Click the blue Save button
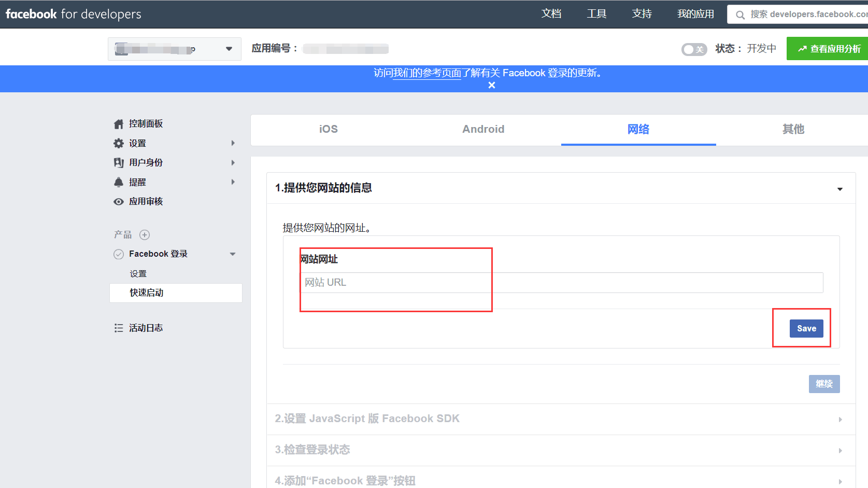 tap(806, 328)
